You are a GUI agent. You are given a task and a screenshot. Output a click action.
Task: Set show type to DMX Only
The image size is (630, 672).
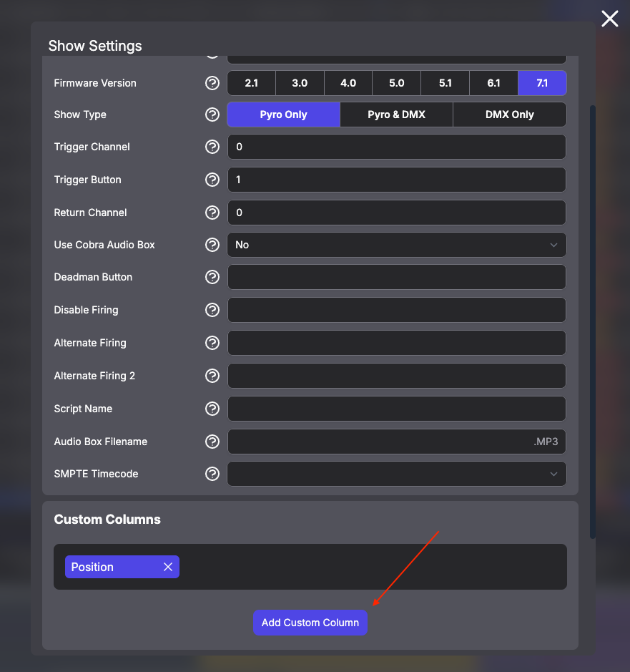510,115
